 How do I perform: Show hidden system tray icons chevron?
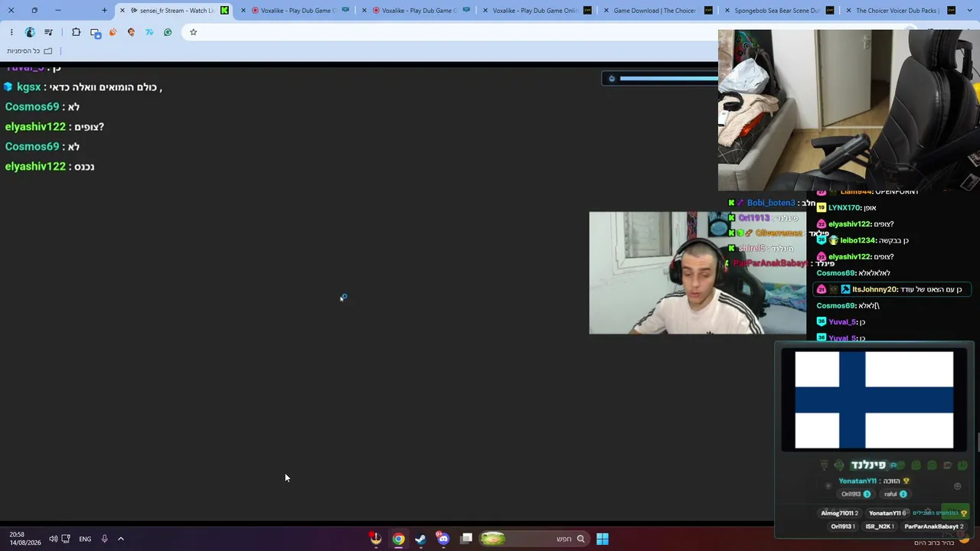click(121, 539)
